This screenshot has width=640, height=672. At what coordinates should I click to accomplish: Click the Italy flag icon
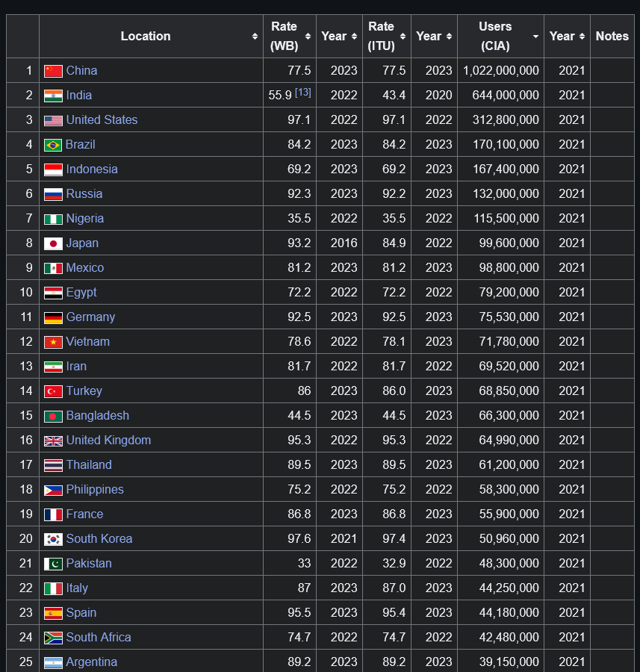pos(53,589)
